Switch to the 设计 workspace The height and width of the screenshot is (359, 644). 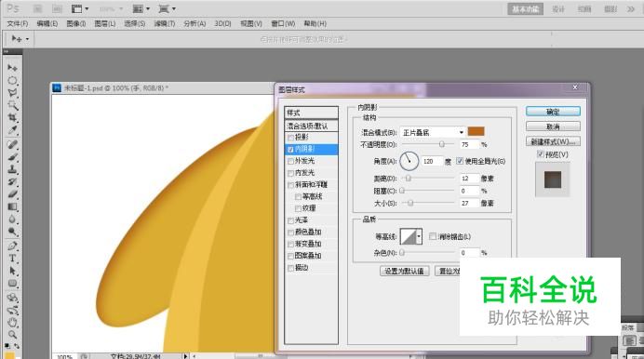(557, 9)
